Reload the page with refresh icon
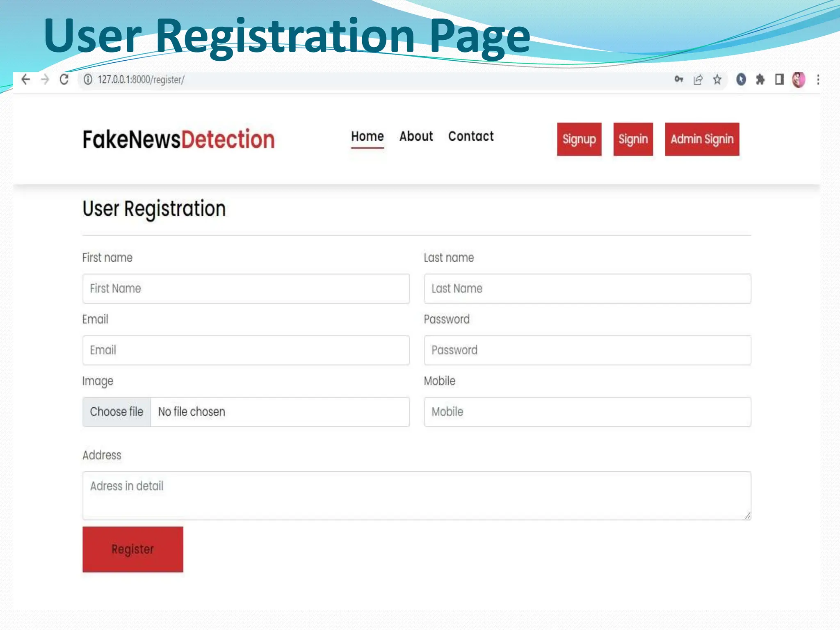Image resolution: width=840 pixels, height=630 pixels. tap(64, 79)
